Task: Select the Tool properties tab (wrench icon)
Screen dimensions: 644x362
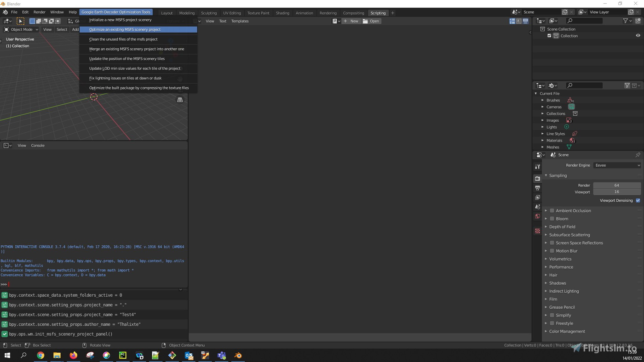Action: (x=537, y=166)
